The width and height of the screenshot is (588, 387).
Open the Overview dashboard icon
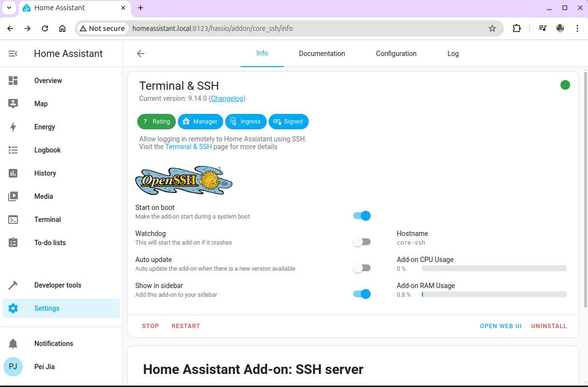click(13, 81)
